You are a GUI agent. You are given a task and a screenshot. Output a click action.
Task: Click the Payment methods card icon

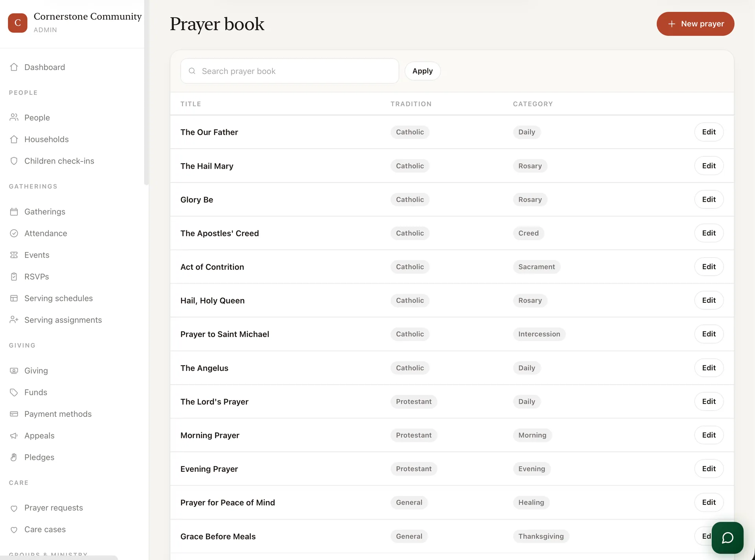click(14, 414)
